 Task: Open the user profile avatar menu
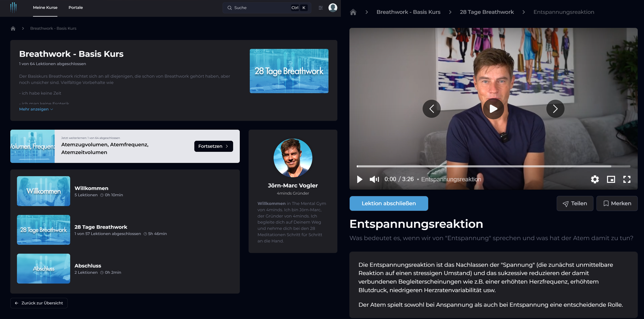[333, 8]
